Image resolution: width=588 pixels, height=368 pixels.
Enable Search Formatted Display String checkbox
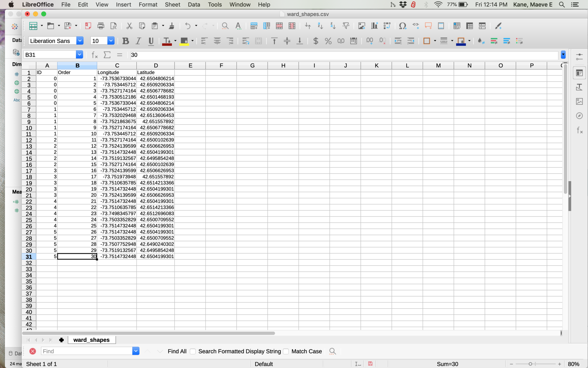click(193, 351)
